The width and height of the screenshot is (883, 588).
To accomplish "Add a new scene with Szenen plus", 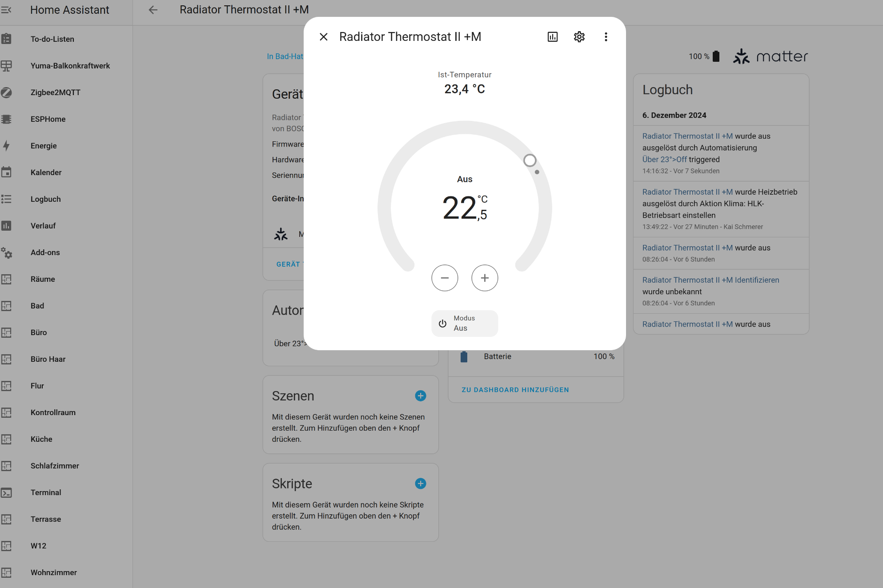I will click(x=421, y=396).
